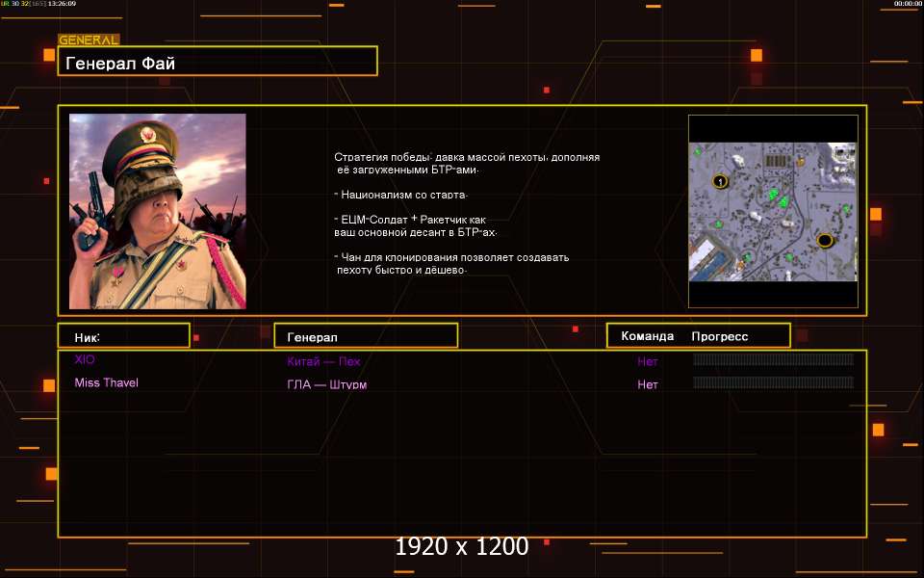Screen dimensions: 924x578
Task: Select the Генерал Фай title box
Action: point(218,62)
